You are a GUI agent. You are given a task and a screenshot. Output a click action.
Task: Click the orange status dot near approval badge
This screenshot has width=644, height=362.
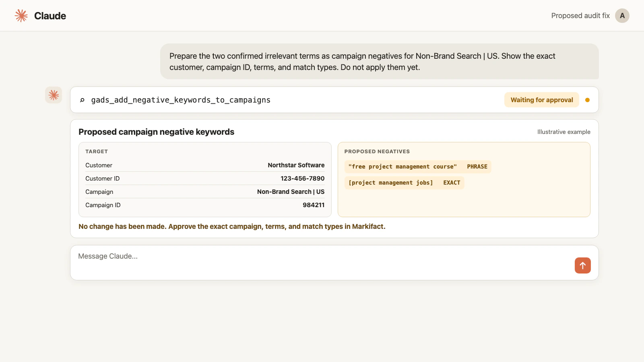pos(587,100)
